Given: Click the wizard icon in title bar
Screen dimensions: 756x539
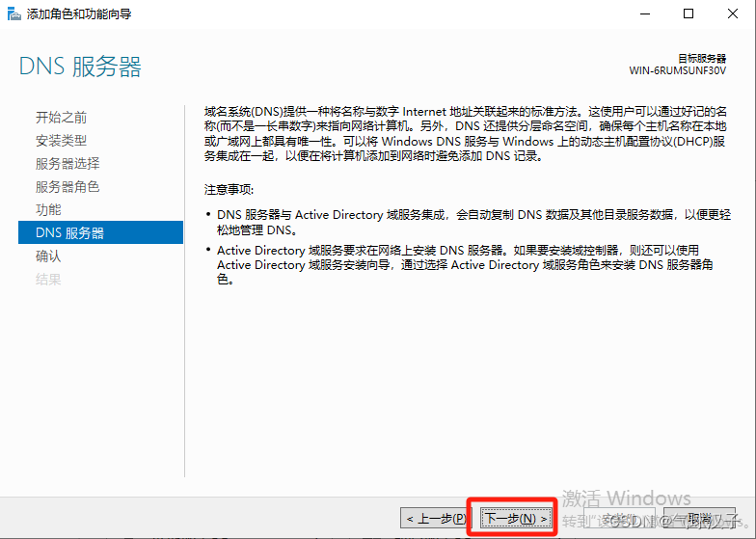Looking at the screenshot, I should tap(13, 13).
